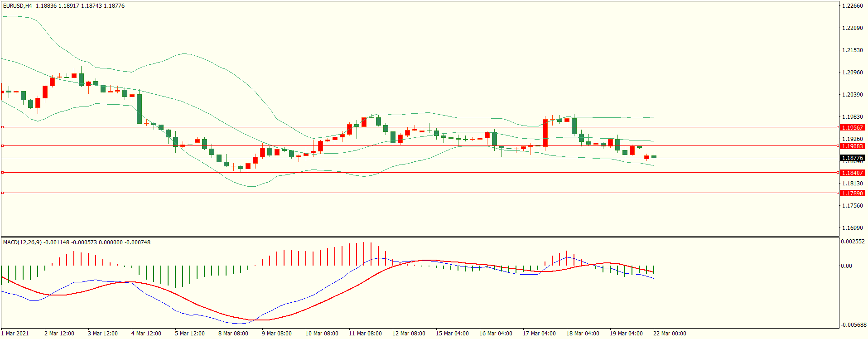
Task: Click the 1.17890 red price label
Action: [852, 194]
